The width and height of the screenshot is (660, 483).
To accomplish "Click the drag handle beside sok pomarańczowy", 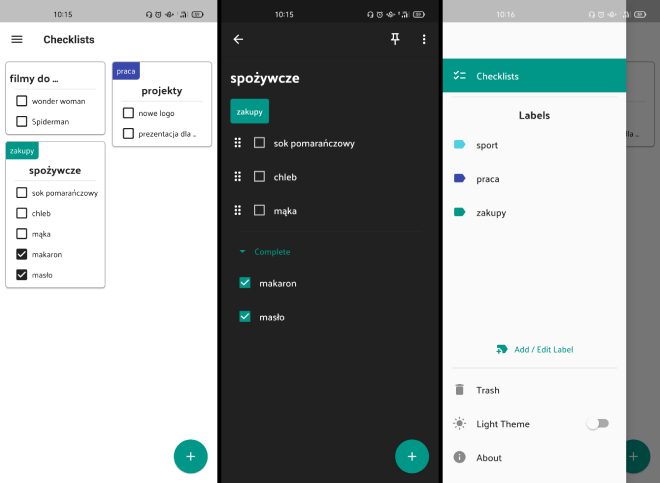I will click(x=238, y=143).
